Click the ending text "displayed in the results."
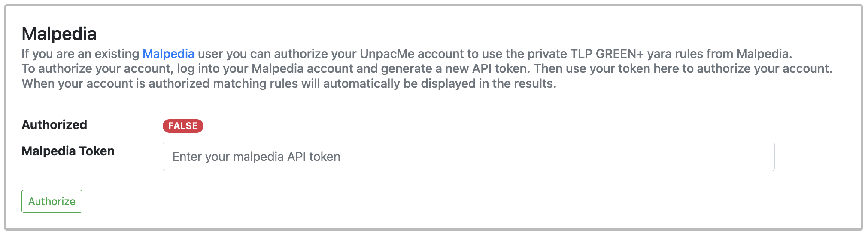Screen dimensions: 868x234 coord(488,83)
